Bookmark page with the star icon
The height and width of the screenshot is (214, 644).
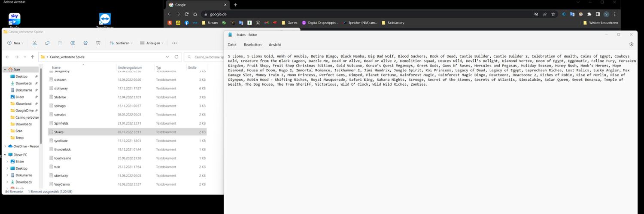[x=553, y=14]
